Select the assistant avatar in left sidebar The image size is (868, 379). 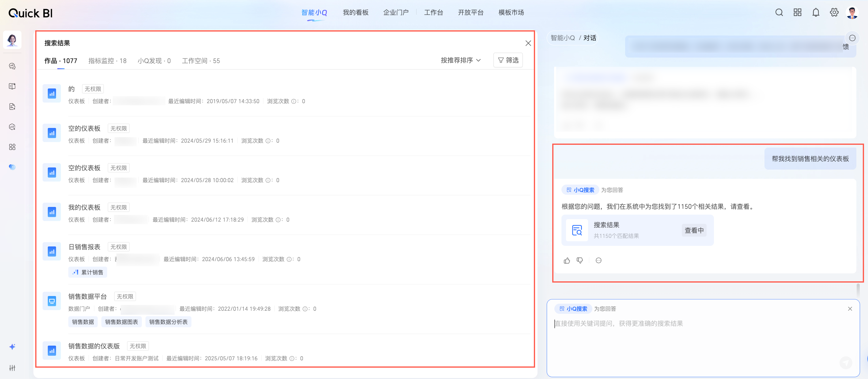click(13, 40)
